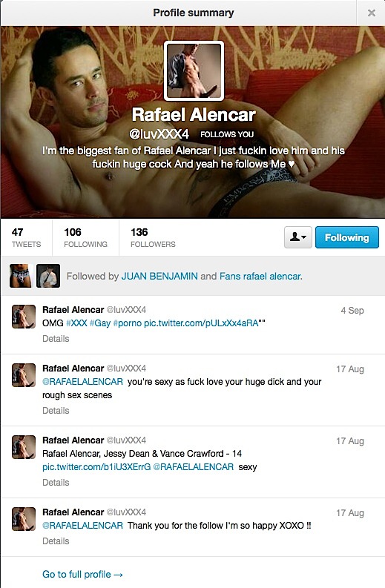Click the first follower avatar thumbnail
The height and width of the screenshot is (588, 385).
click(21, 276)
